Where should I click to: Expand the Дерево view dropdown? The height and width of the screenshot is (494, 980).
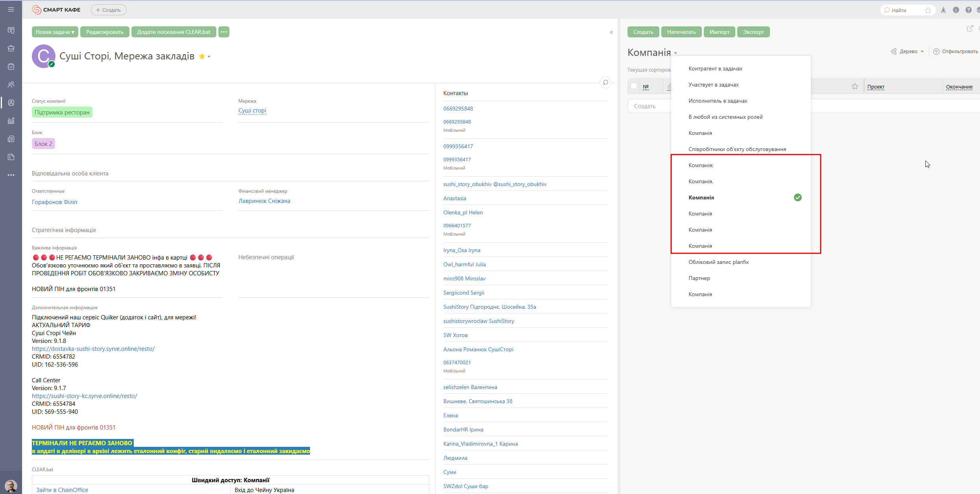(x=908, y=52)
